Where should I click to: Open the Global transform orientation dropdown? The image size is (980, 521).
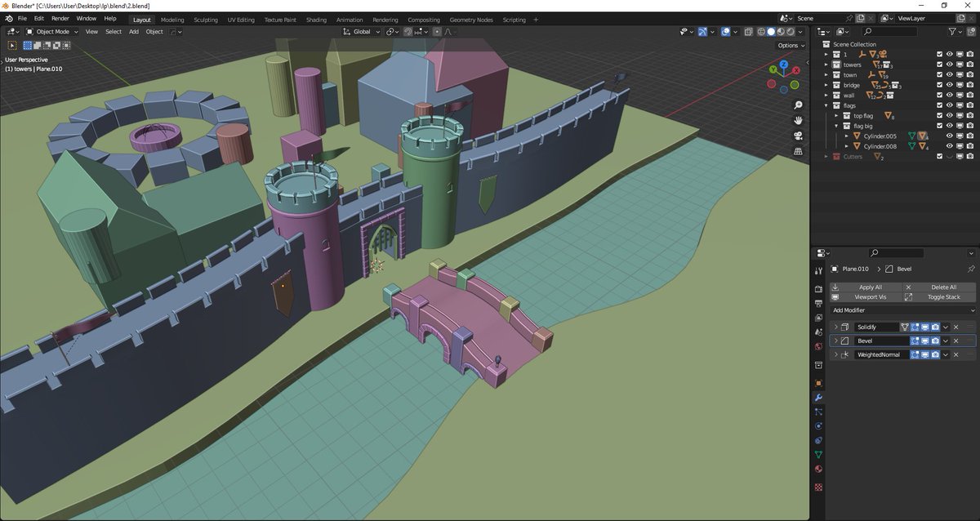pos(361,32)
